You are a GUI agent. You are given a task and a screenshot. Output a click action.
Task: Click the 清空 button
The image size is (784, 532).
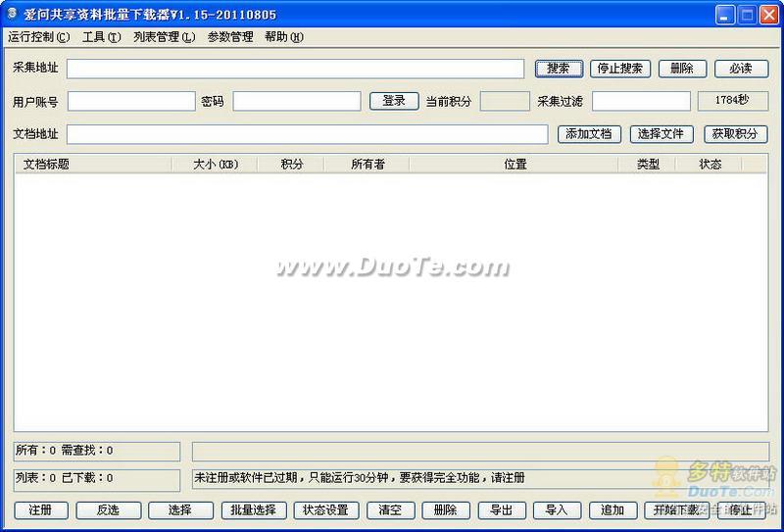(x=390, y=510)
